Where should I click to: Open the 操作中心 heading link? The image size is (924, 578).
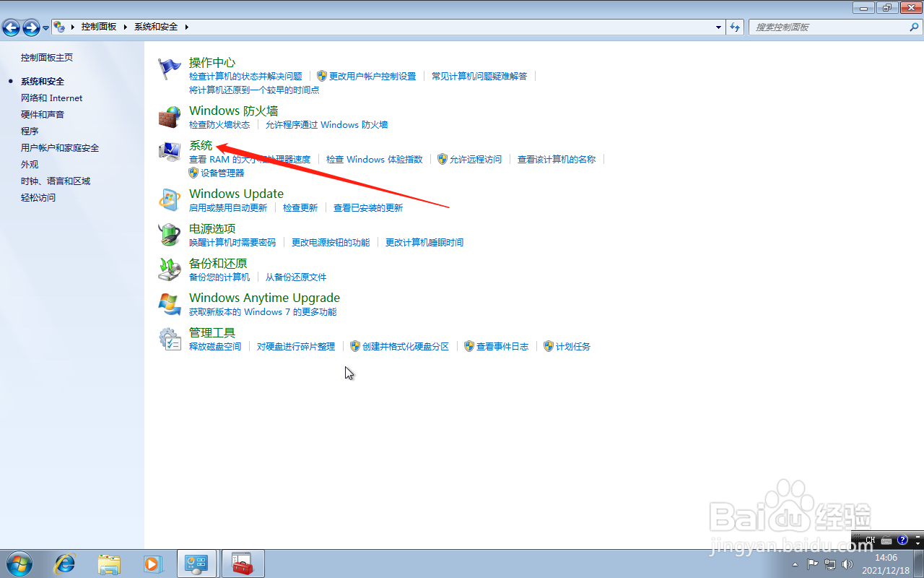[x=212, y=62]
